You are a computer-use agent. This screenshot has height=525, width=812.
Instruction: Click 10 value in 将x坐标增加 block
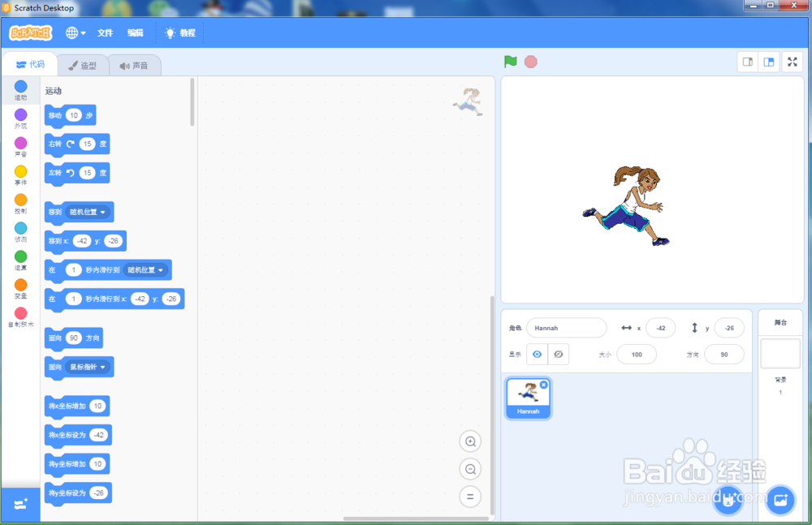98,406
